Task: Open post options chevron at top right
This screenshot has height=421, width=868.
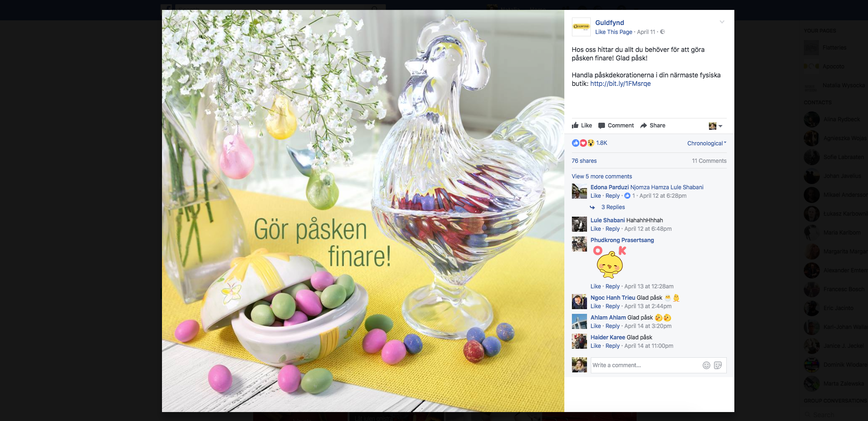Action: [722, 22]
